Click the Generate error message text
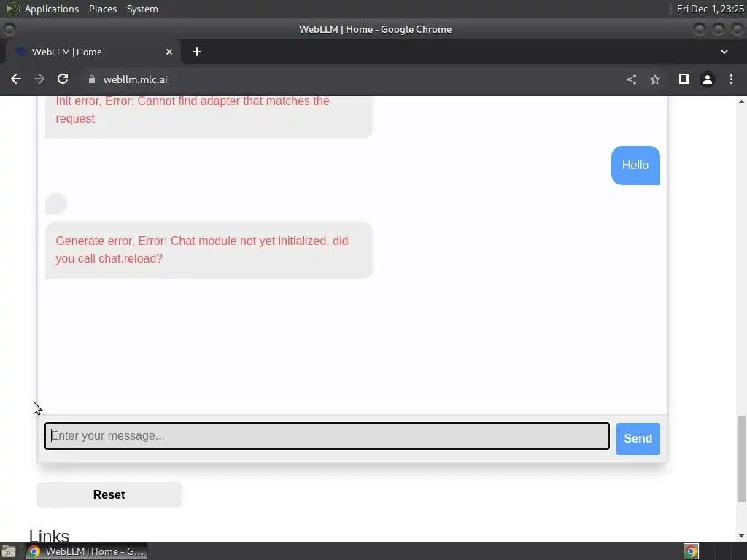747x560 pixels. click(202, 249)
